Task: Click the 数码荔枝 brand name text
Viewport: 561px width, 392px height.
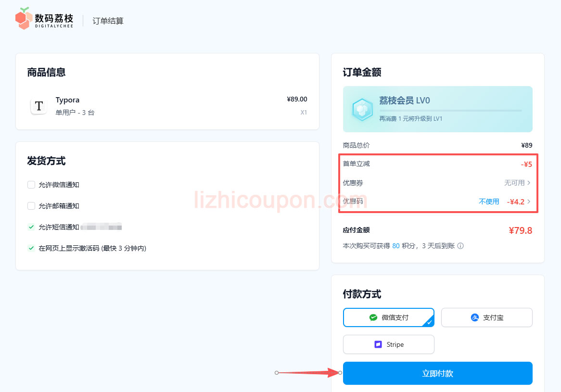Action: click(54, 18)
